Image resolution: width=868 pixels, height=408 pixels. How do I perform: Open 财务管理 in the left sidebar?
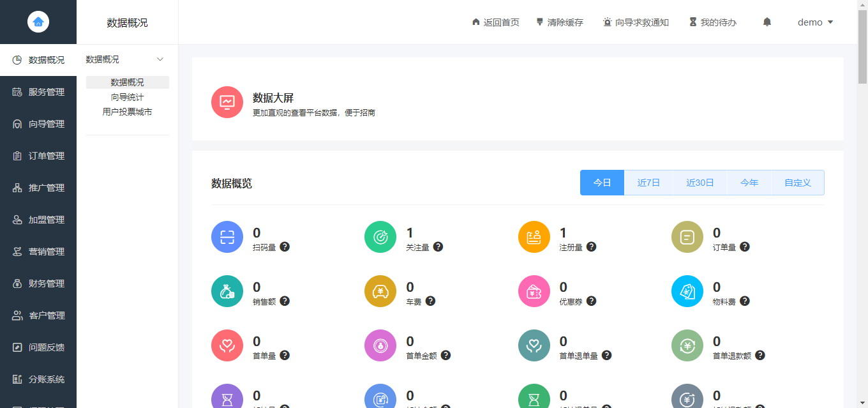pyautogui.click(x=38, y=283)
